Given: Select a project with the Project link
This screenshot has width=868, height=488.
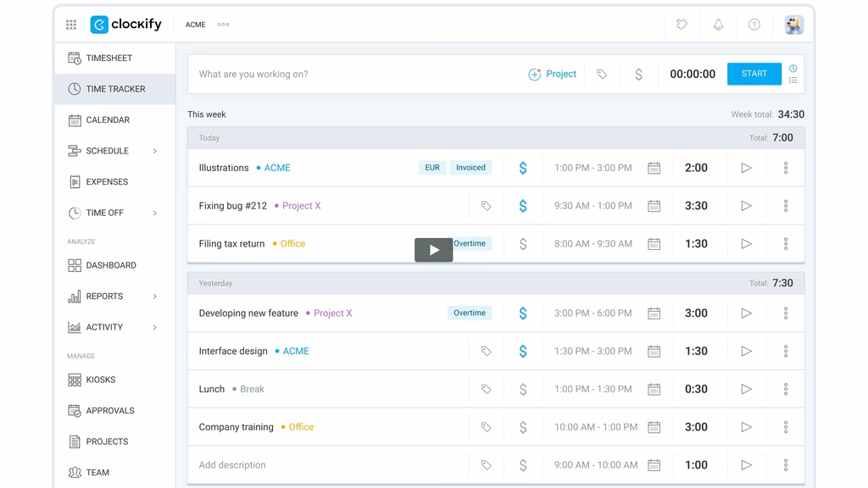Looking at the screenshot, I should click(553, 75).
